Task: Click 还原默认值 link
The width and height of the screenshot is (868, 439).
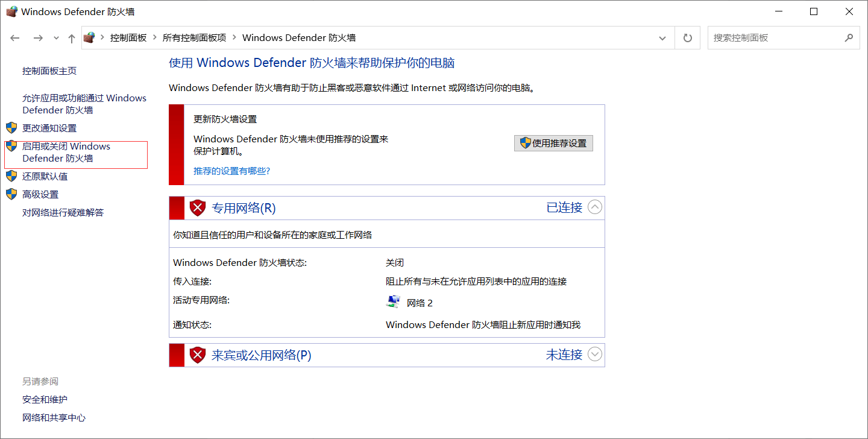Action: 45,176
